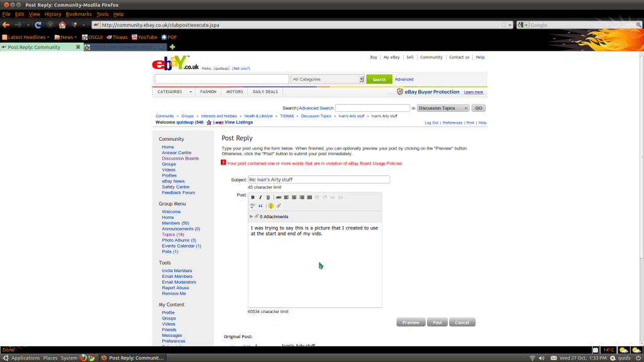Close the Post Reply: Community tab
The image size is (644, 362).
click(x=78, y=47)
